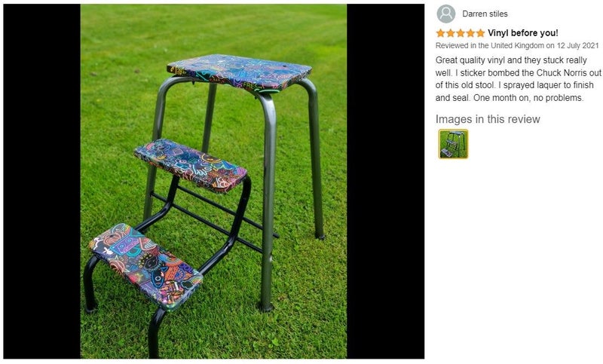The height and width of the screenshot is (364, 603).
Task: Open Darren stiles' profile avatar icon
Action: tap(445, 14)
